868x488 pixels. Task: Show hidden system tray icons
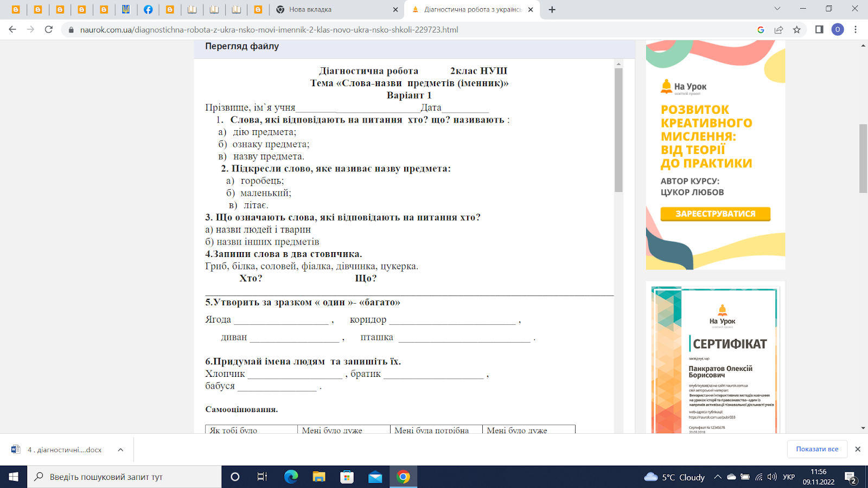(x=718, y=477)
